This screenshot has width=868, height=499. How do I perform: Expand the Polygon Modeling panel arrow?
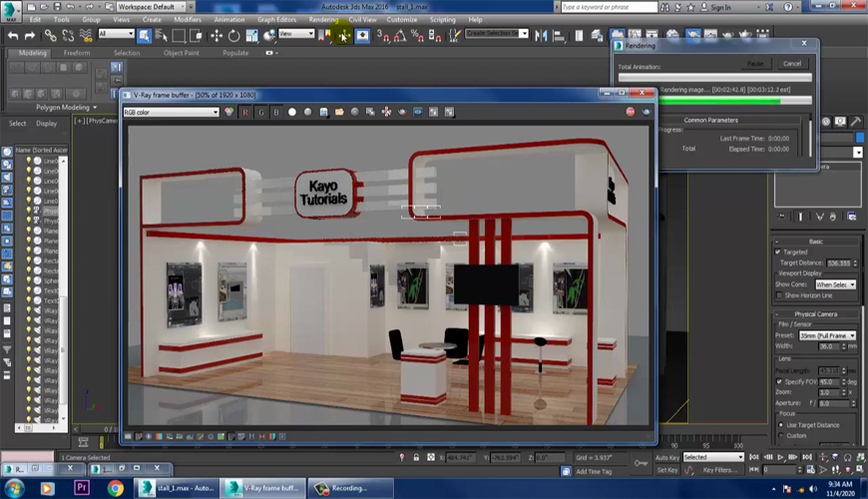point(95,108)
